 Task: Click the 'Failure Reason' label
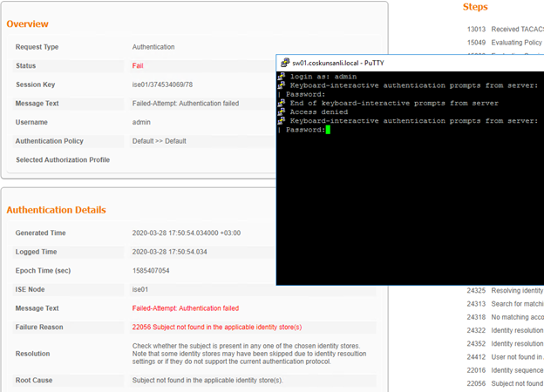click(39, 327)
